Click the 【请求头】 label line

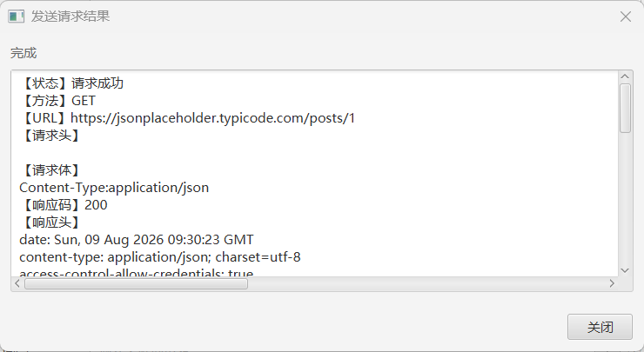point(50,136)
